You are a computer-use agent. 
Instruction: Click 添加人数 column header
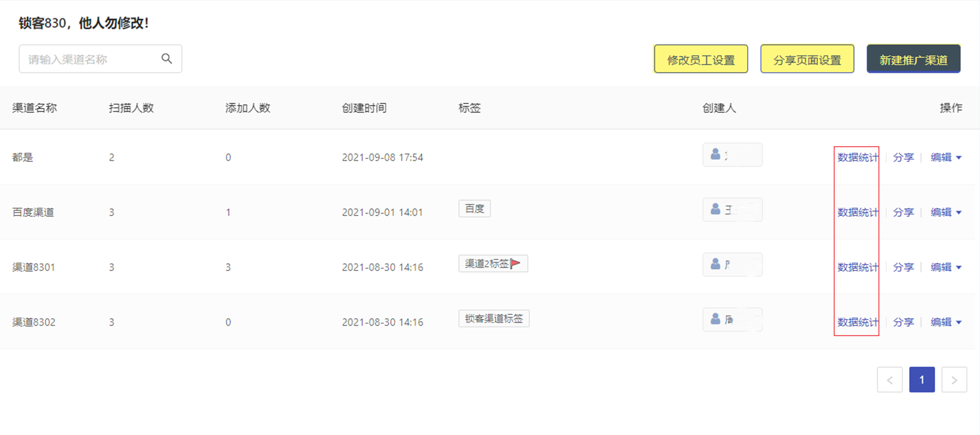click(248, 108)
